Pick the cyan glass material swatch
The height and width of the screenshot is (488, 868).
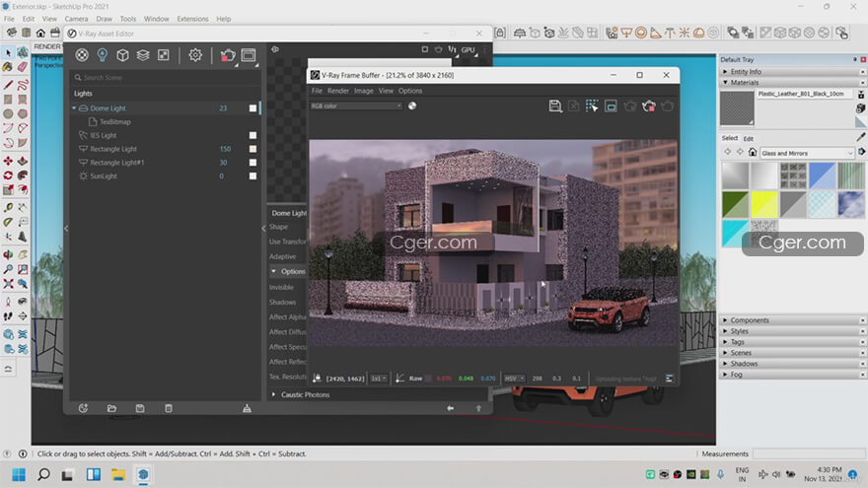(x=735, y=233)
